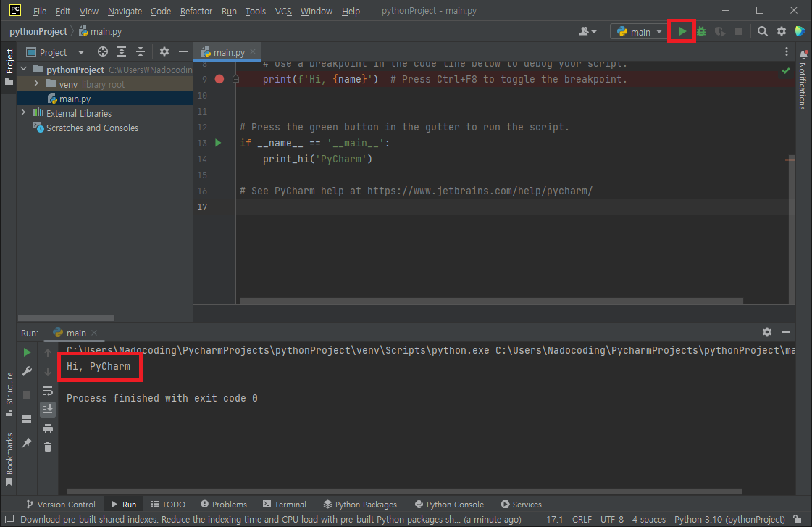The image size is (812, 527).
Task: Start debugging with the bug icon
Action: pos(700,31)
